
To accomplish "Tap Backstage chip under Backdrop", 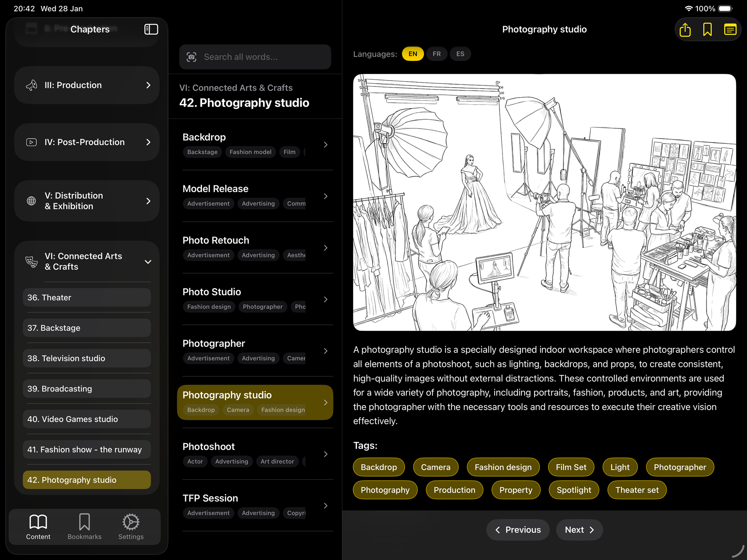I will 202,152.
